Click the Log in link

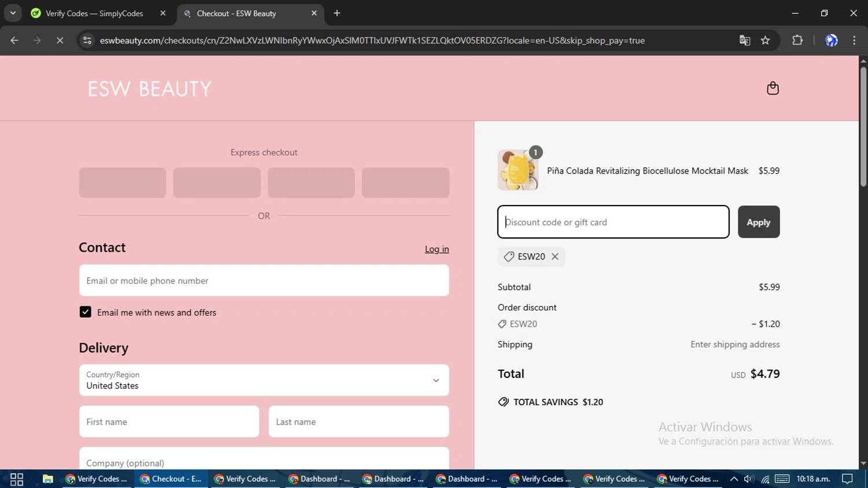click(437, 249)
